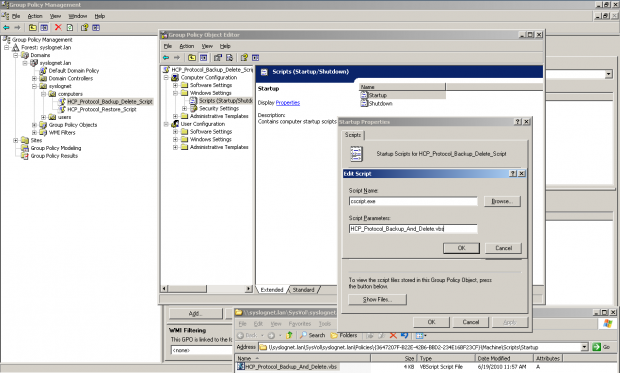Click the Script Parameters input field

[x=413, y=229]
